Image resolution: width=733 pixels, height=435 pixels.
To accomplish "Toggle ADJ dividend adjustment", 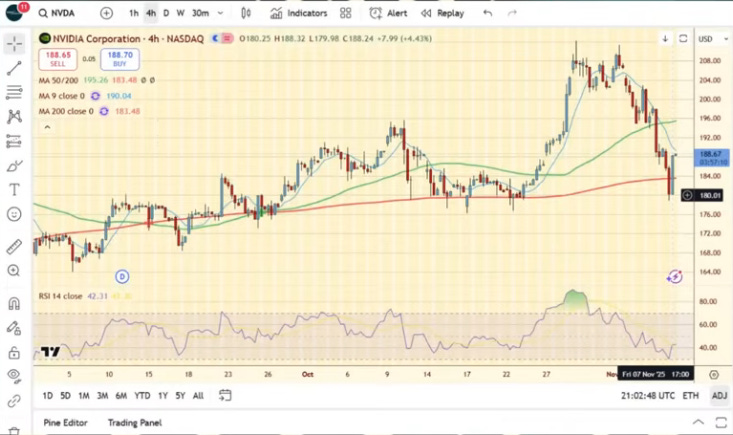I will (719, 396).
